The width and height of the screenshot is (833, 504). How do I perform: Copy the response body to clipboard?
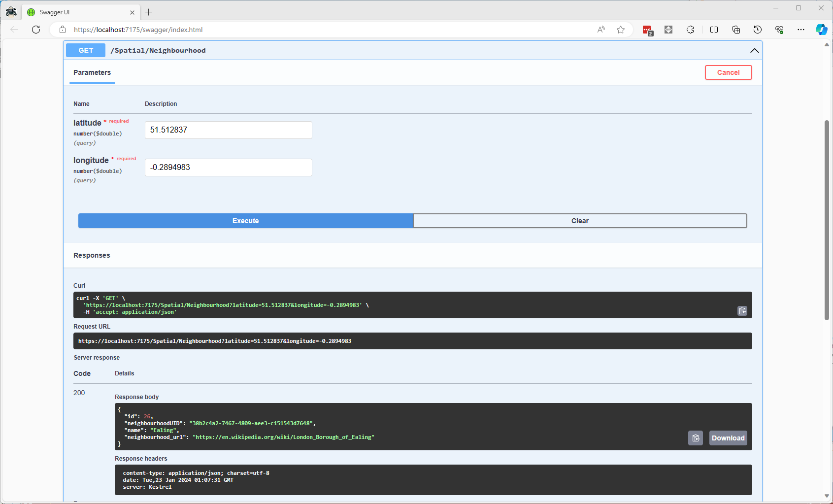click(695, 438)
